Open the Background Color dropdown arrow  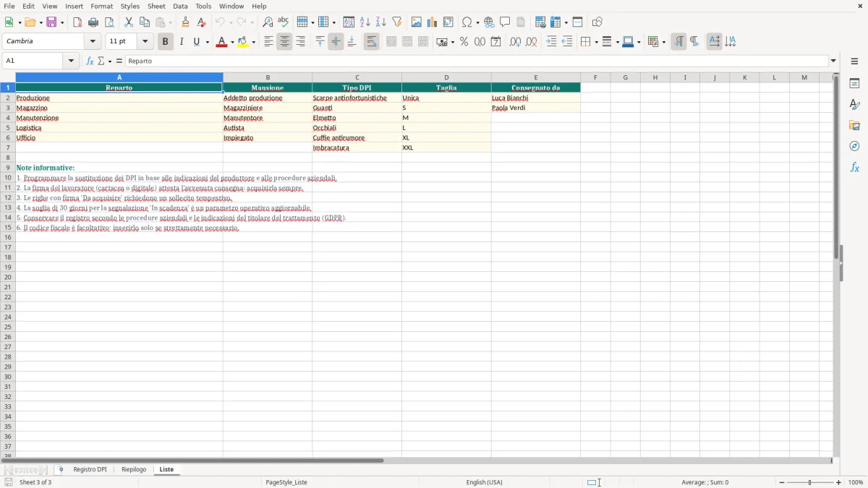(253, 42)
